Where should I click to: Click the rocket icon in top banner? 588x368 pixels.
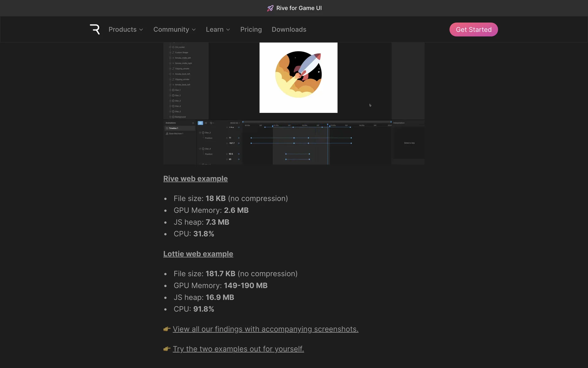click(x=270, y=8)
